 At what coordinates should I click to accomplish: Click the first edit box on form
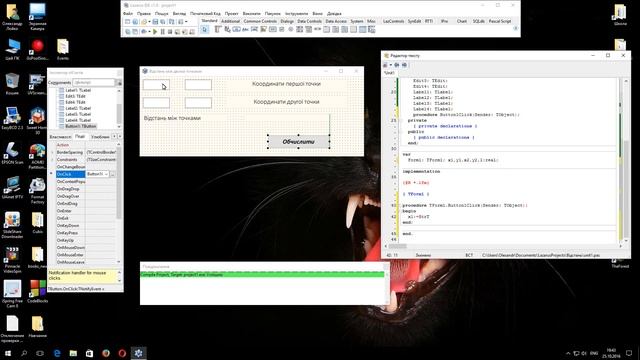tap(156, 85)
